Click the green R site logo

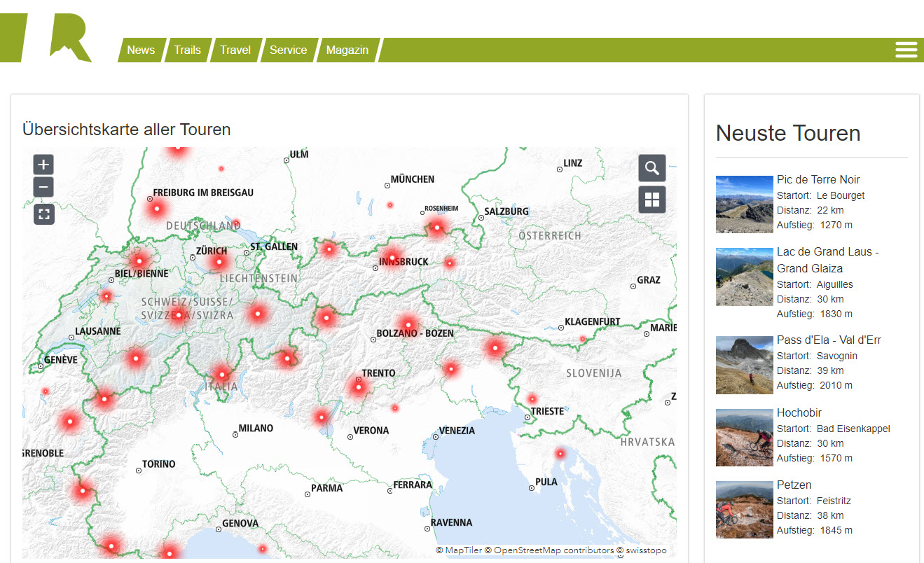click(46, 37)
